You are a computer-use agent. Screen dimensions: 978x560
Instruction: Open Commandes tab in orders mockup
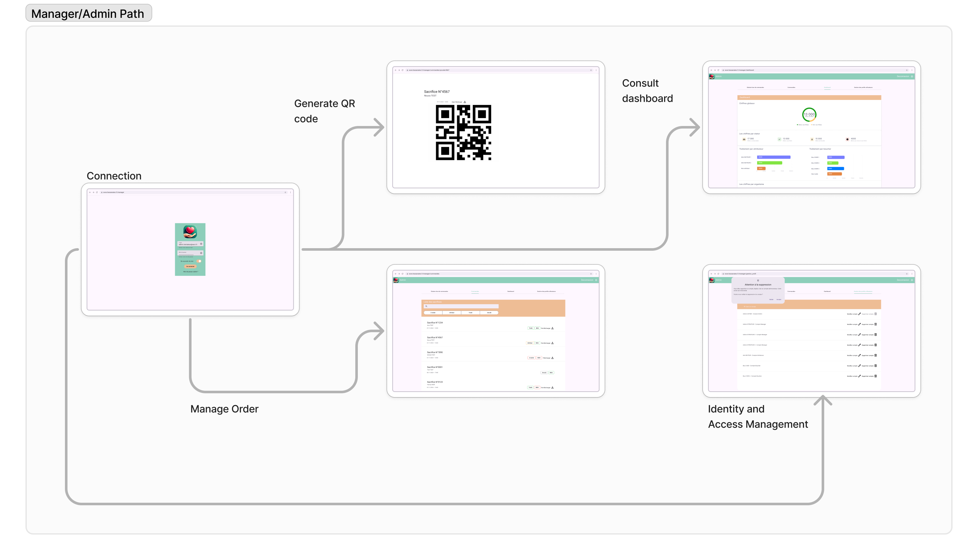pyautogui.click(x=475, y=291)
